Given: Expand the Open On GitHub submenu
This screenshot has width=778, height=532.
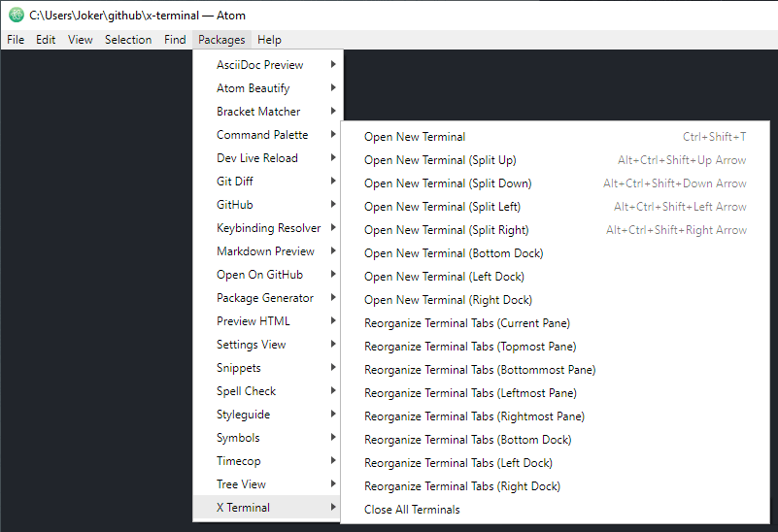Looking at the screenshot, I should (267, 274).
